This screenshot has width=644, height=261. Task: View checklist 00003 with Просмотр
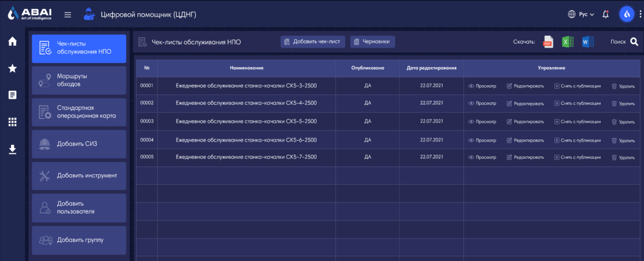482,122
